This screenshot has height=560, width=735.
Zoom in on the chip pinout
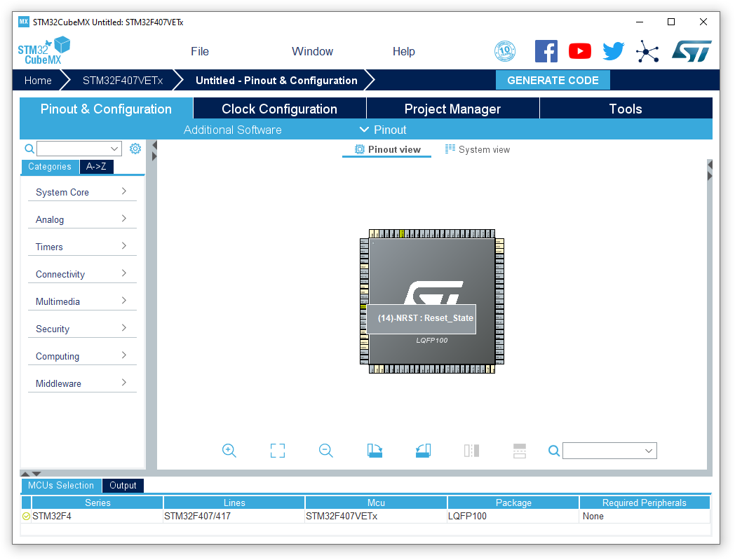[229, 451]
